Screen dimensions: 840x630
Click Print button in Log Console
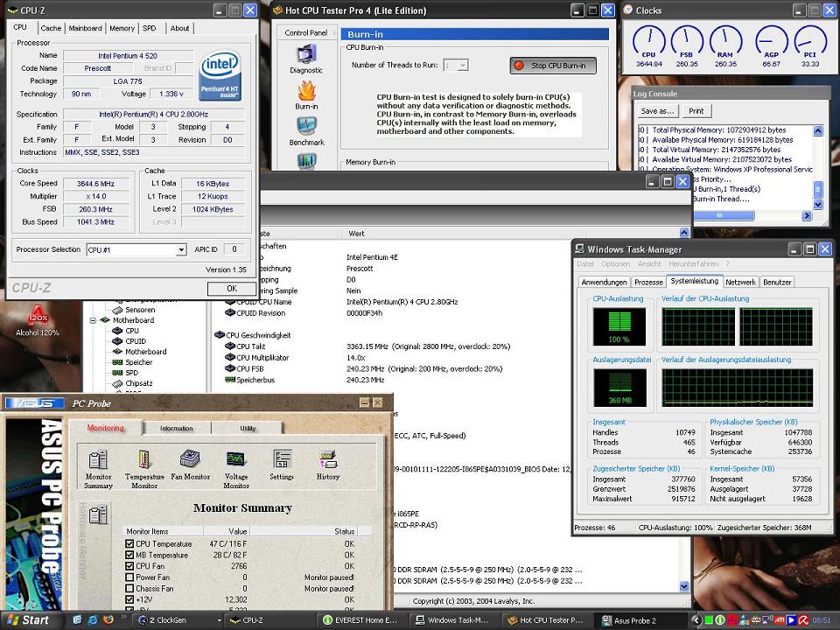pos(696,111)
